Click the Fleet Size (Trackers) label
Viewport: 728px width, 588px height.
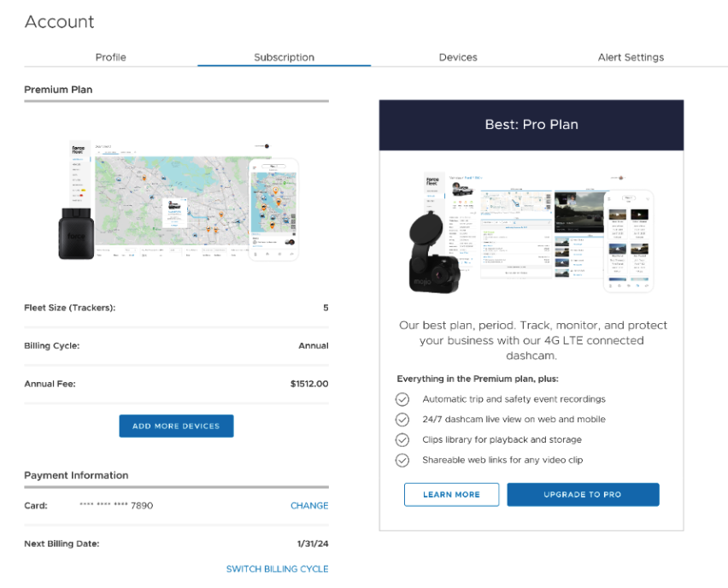click(70, 308)
